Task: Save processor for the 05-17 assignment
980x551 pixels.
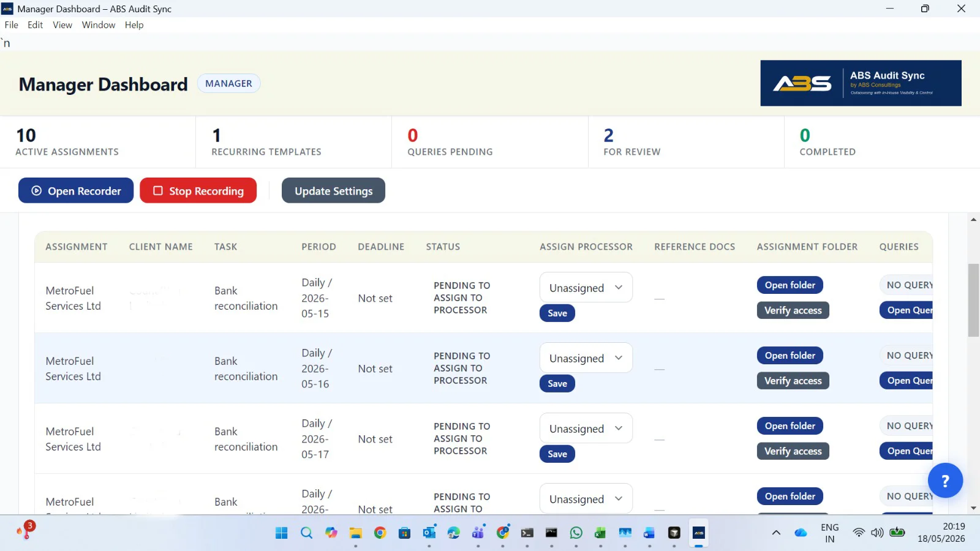Action: coord(557,454)
